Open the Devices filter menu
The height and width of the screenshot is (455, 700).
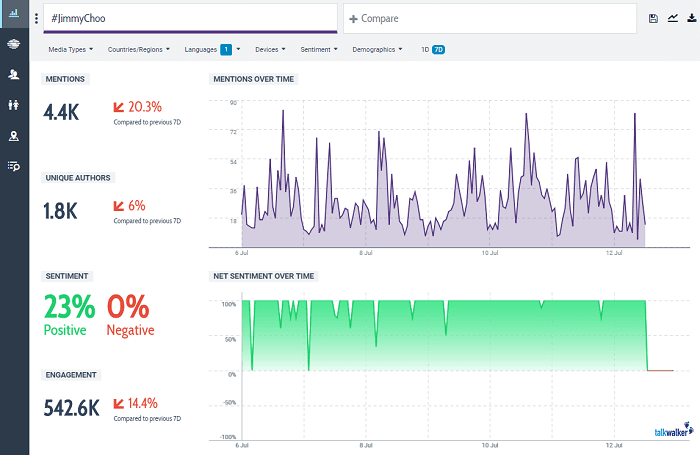[x=270, y=49]
